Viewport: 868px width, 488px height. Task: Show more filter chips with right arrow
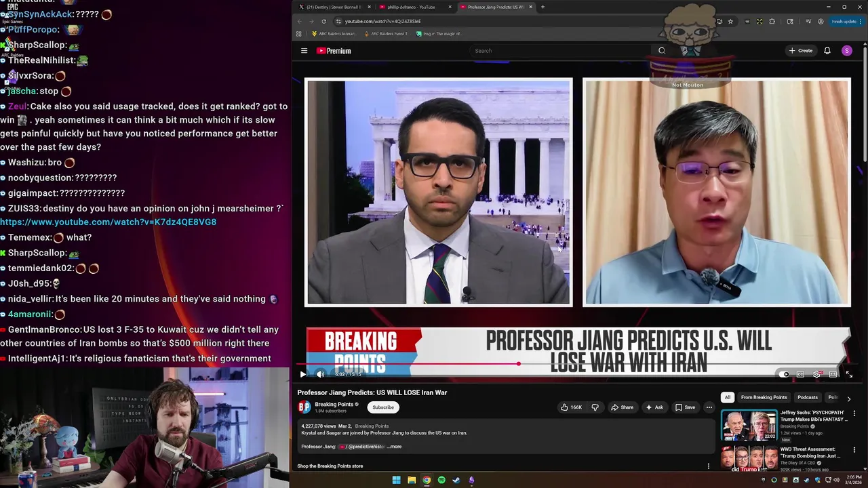pyautogui.click(x=848, y=399)
